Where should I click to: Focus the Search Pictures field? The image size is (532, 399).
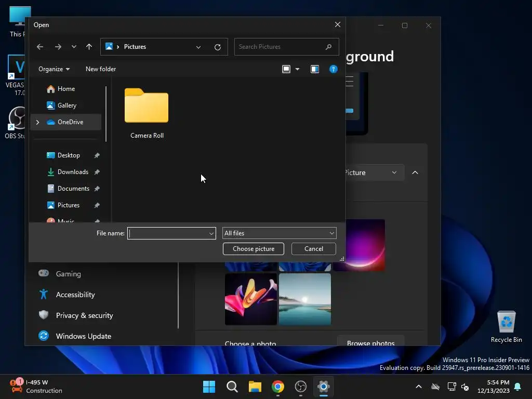point(286,47)
